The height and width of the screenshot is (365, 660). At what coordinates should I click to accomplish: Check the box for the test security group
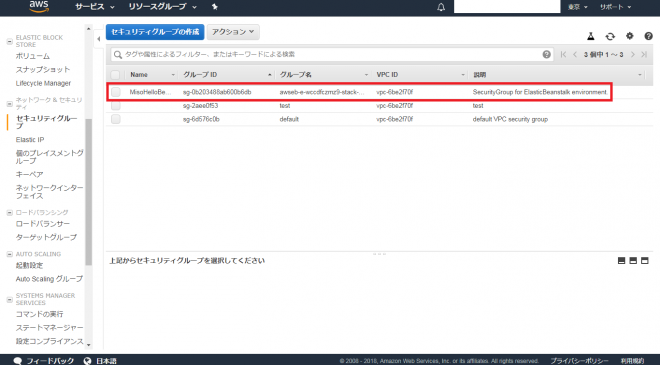pos(116,106)
